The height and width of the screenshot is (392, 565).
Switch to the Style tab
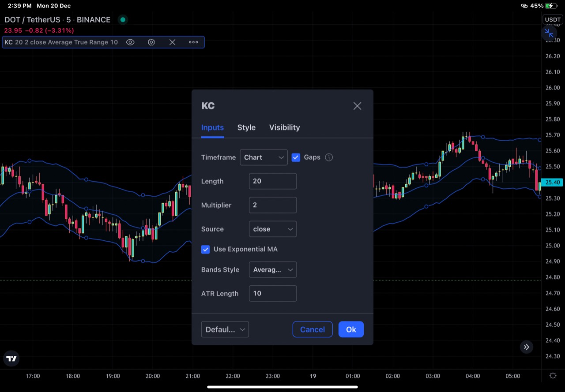[246, 127]
